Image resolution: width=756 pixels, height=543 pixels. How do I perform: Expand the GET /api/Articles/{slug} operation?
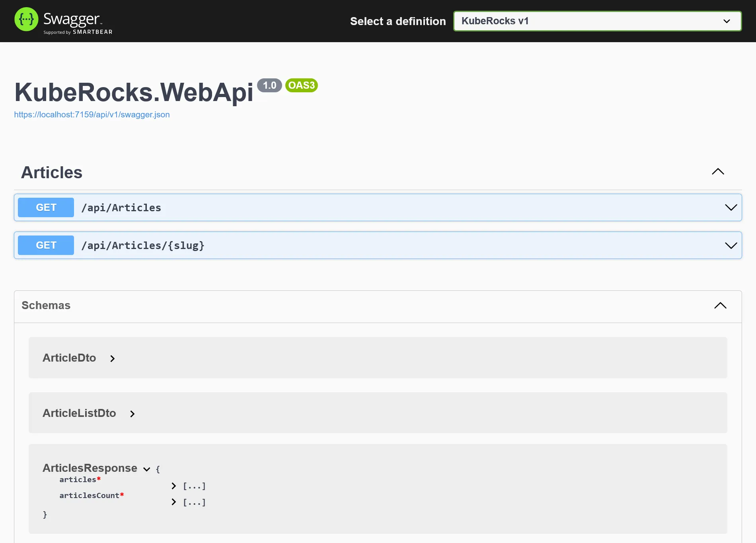pos(731,245)
